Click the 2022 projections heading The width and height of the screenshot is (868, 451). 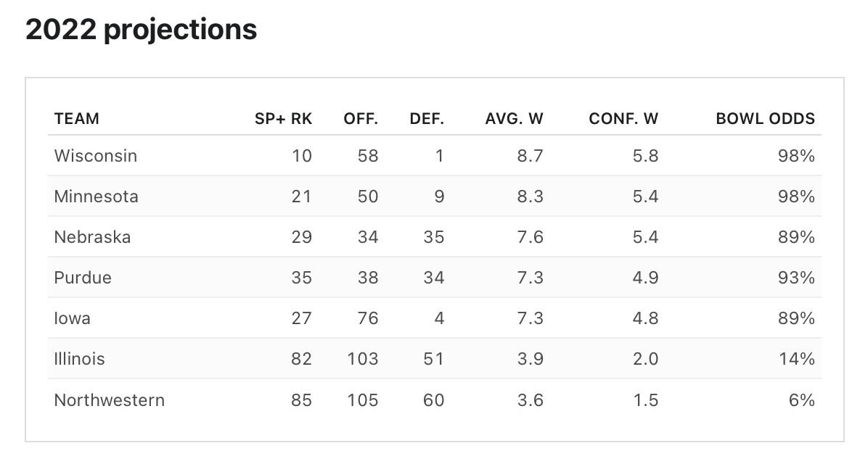[x=141, y=30]
